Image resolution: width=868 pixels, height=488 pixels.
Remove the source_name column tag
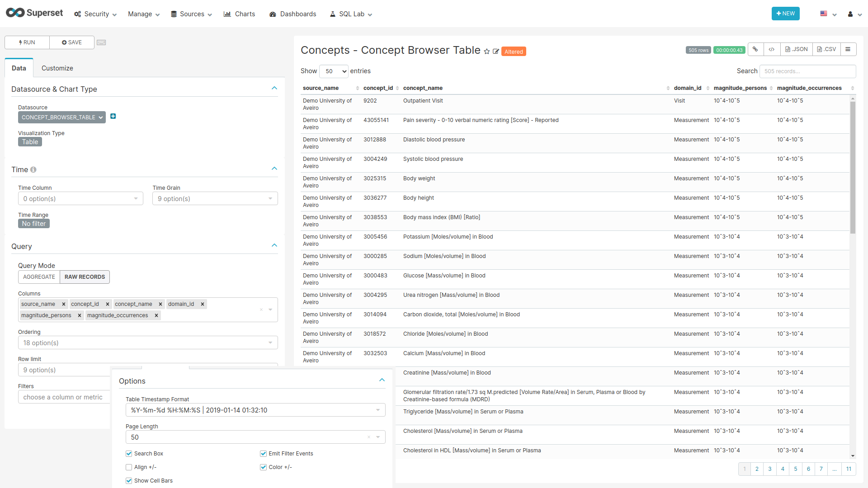tap(64, 304)
